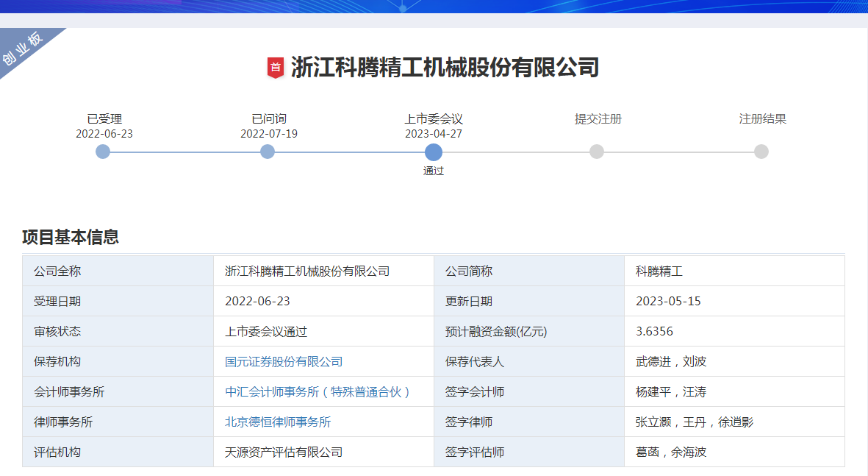Open the 北京德恒律师事务所 link
This screenshot has width=868, height=476.
(x=278, y=422)
